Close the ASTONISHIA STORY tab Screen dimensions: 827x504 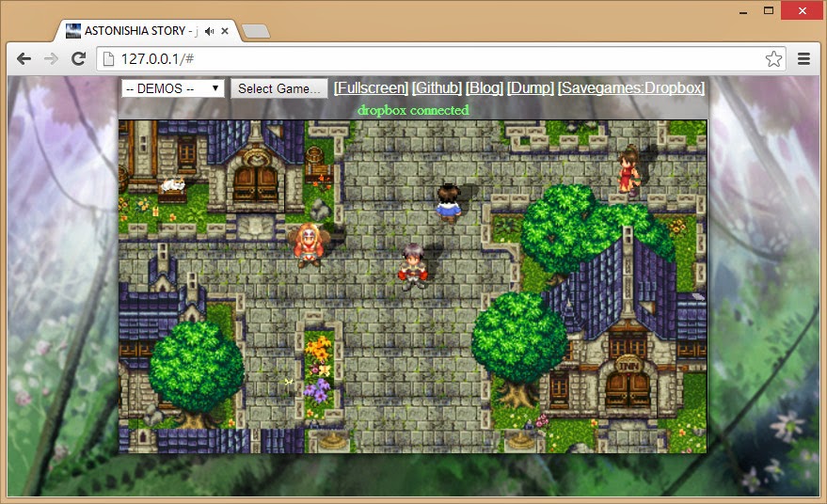point(226,31)
